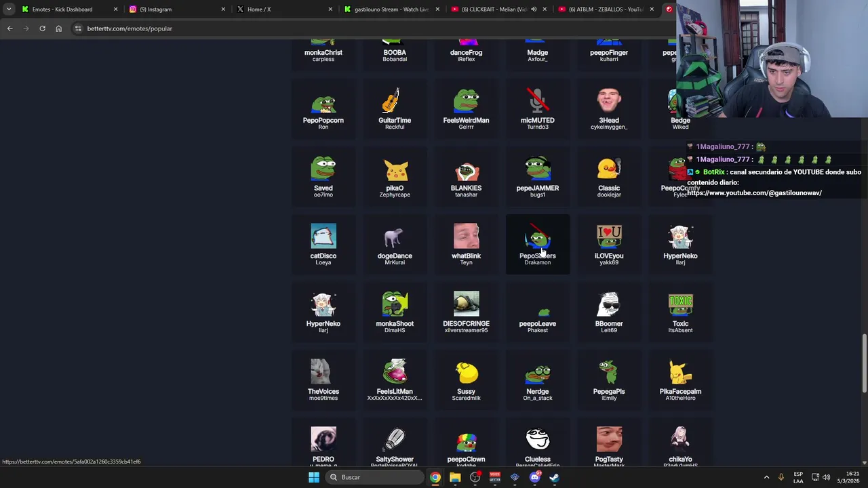This screenshot has height=488, width=868.
Task: Open the YouTube @gastilounowav link in chat
Action: pos(754,193)
